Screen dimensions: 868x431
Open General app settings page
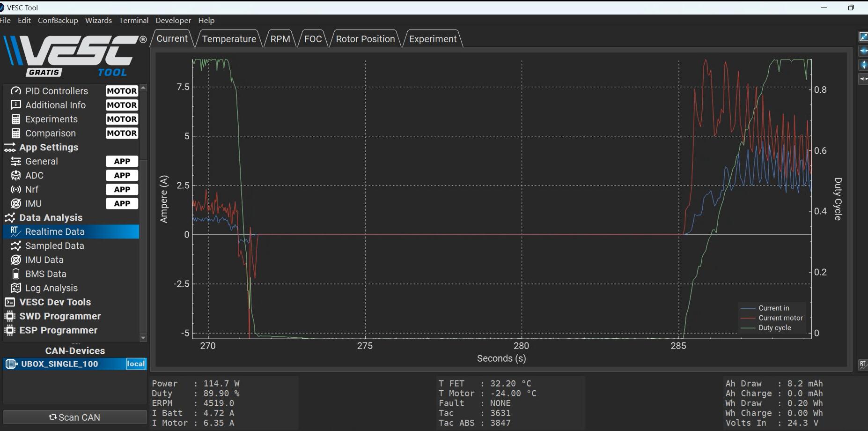(71, 161)
